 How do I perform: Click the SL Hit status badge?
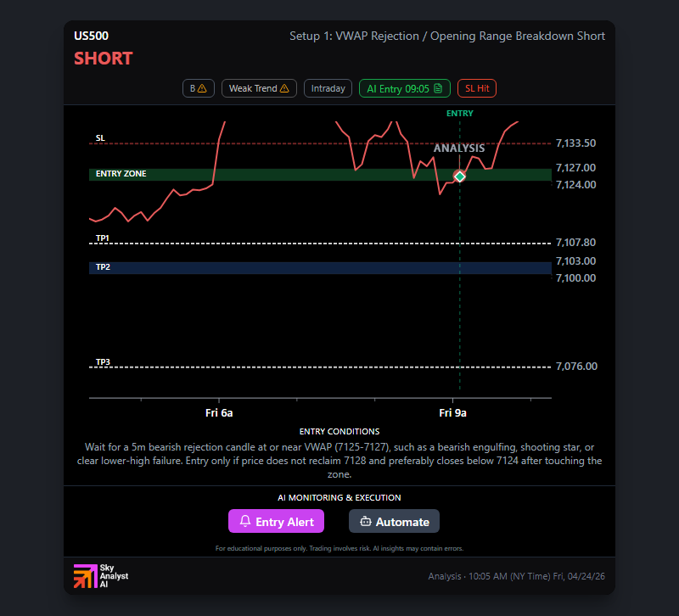(x=477, y=88)
